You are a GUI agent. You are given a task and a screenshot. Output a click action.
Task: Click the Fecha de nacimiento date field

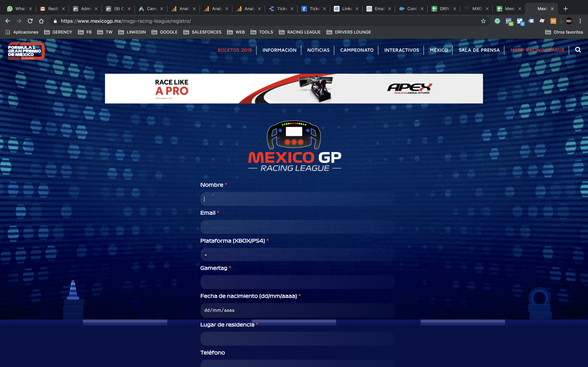pyautogui.click(x=297, y=310)
